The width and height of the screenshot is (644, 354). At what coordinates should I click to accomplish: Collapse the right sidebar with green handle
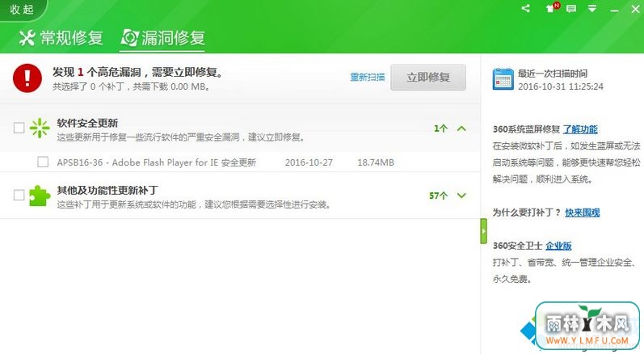coord(483,231)
